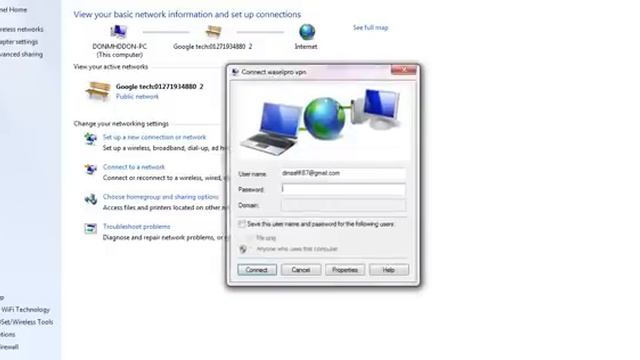
Task: Open See full map link
Action: point(371,28)
